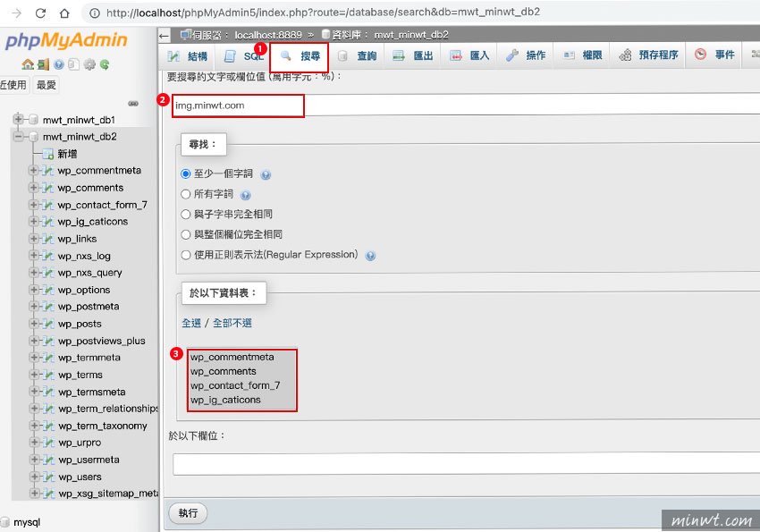Click the link chain icon in sidebar
The height and width of the screenshot is (532, 760).
tap(133, 103)
